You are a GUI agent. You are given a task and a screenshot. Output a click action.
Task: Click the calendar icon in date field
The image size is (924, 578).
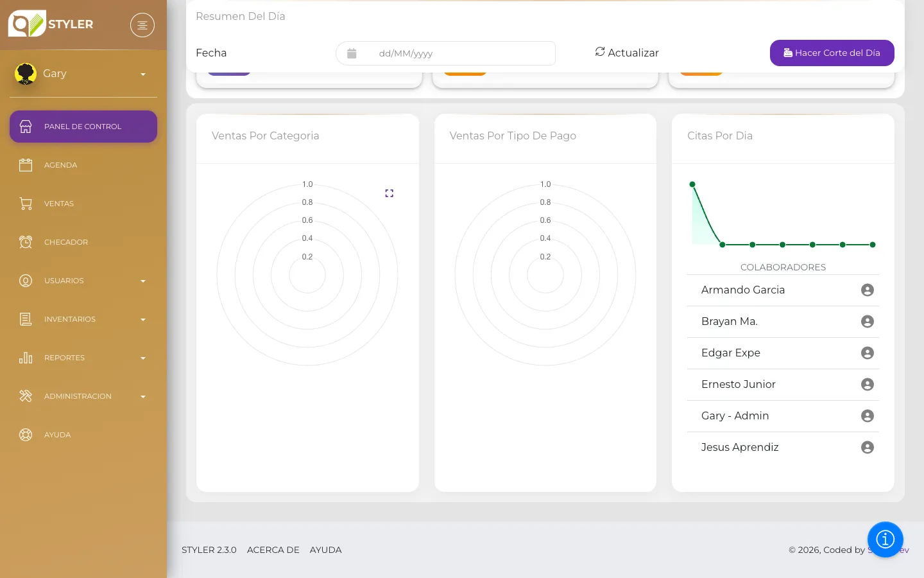[x=352, y=53]
